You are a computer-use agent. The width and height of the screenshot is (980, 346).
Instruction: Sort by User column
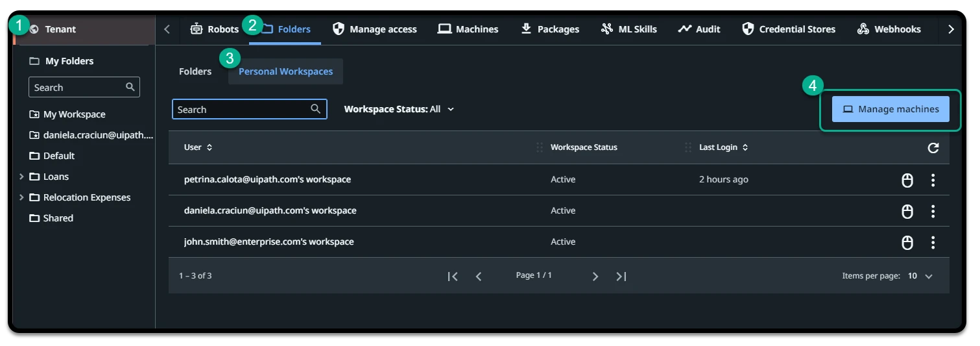198,147
